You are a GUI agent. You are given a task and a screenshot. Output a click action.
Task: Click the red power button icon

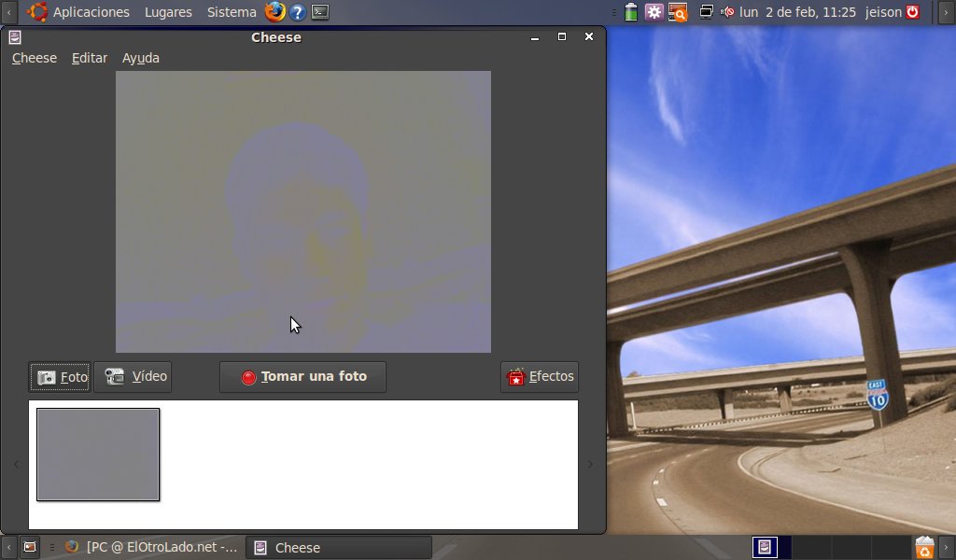913,11
